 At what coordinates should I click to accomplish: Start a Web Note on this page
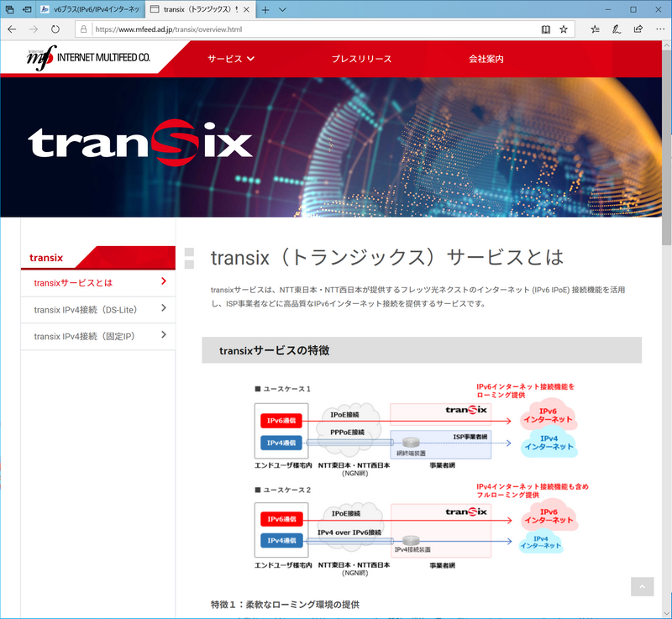click(x=617, y=29)
